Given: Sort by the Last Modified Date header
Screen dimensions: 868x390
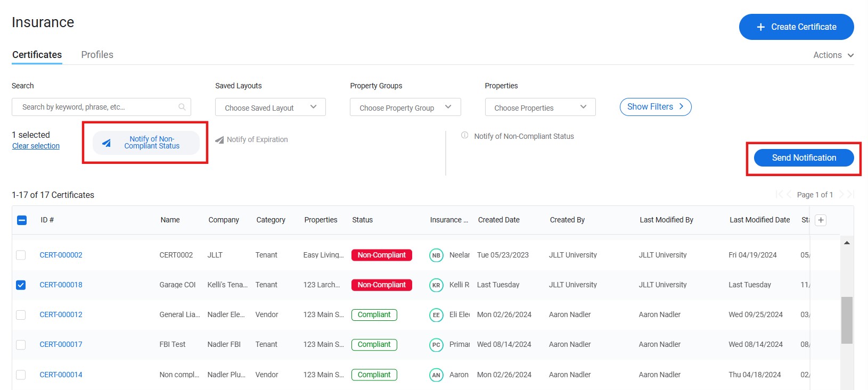Looking at the screenshot, I should [x=760, y=220].
